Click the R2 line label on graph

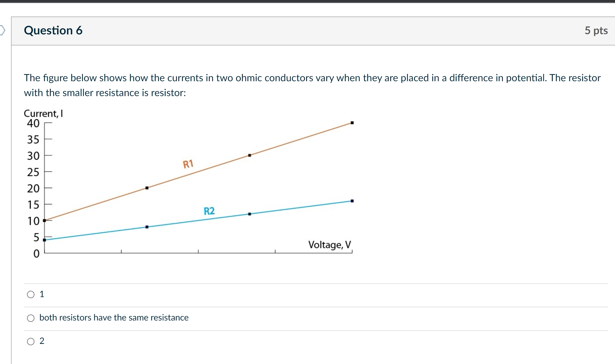[209, 211]
